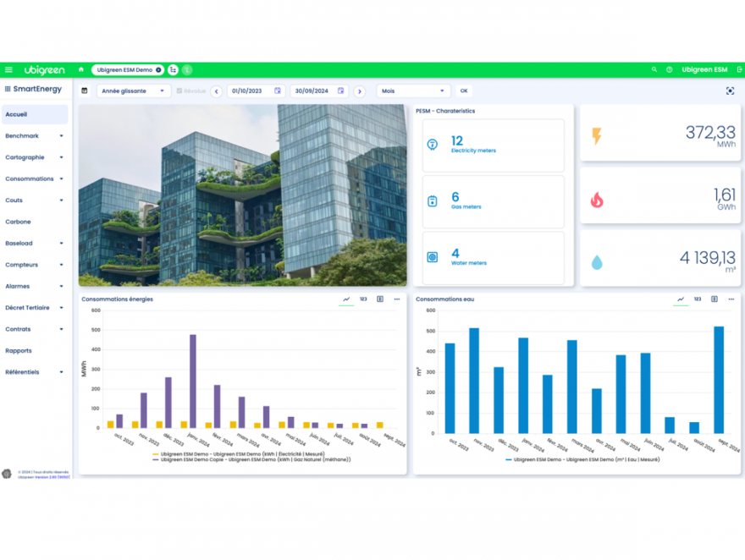Go to home via the house icon
This screenshot has width=745, height=560.
click(x=81, y=69)
